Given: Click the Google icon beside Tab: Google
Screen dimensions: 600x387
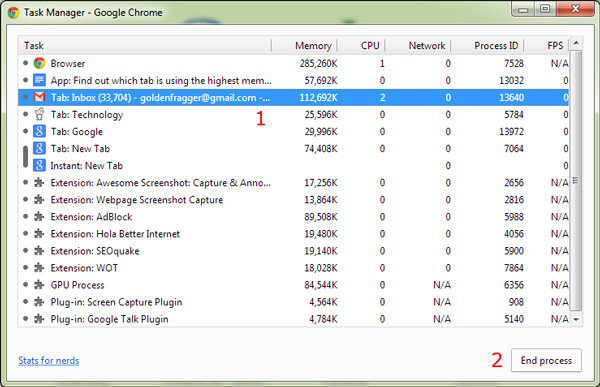Looking at the screenshot, I should 39,131.
